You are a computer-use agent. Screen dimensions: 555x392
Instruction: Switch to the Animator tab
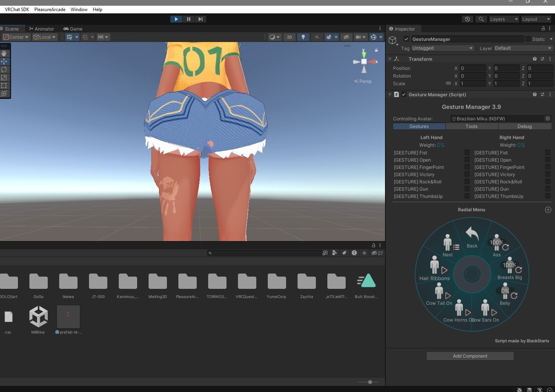coord(42,29)
